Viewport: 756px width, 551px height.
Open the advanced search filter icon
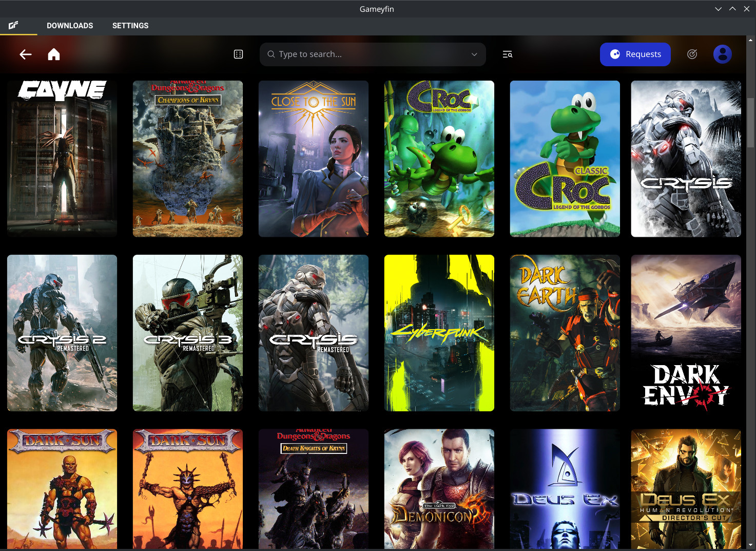coord(507,54)
